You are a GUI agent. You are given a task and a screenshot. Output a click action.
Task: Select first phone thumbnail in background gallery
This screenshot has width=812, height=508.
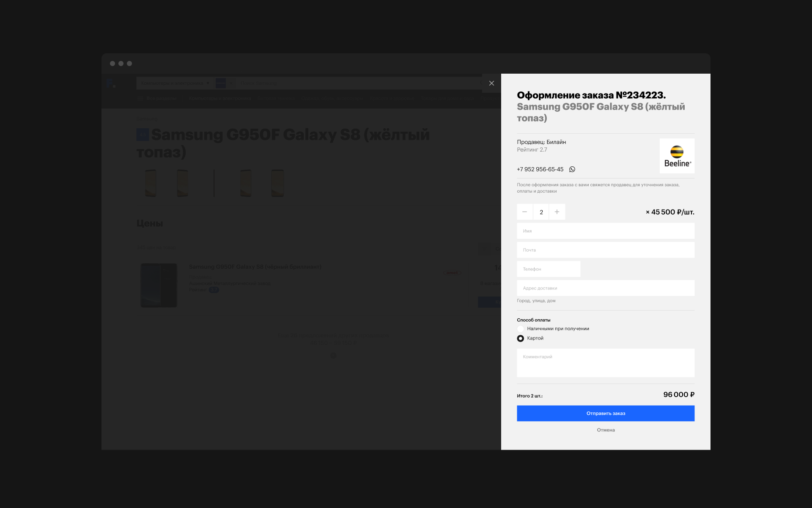pos(151,183)
